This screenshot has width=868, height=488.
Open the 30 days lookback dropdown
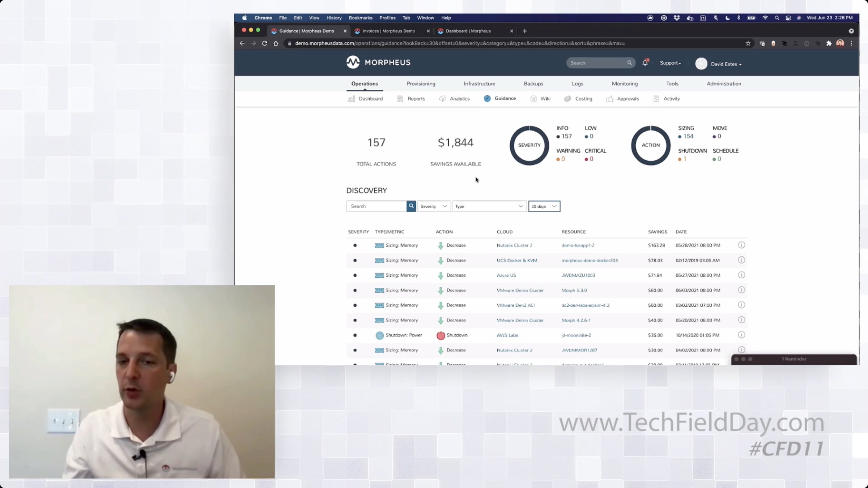[x=544, y=206]
